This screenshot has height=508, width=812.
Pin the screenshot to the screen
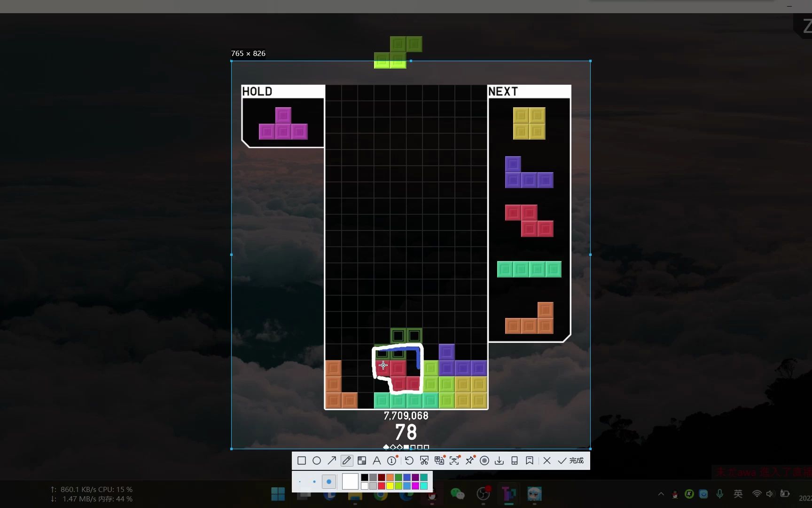click(x=469, y=460)
